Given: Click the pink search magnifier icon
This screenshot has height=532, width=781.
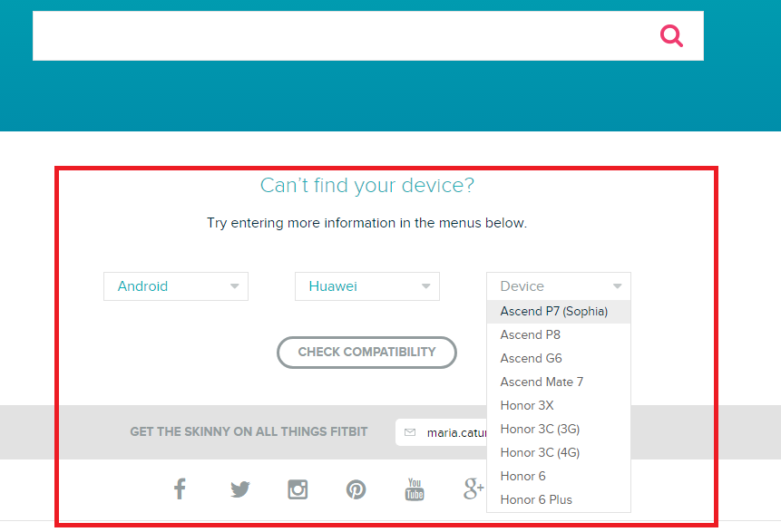Looking at the screenshot, I should (x=671, y=36).
